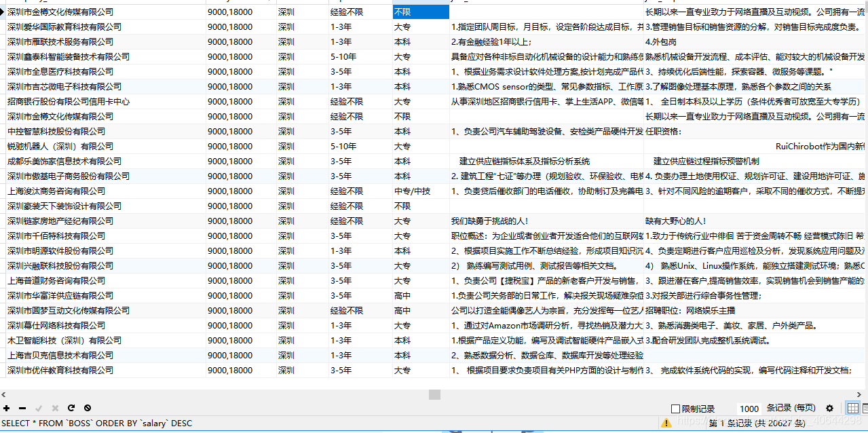The height and width of the screenshot is (433, 868).
Task: Discard changes with the X icon
Action: [55, 408]
